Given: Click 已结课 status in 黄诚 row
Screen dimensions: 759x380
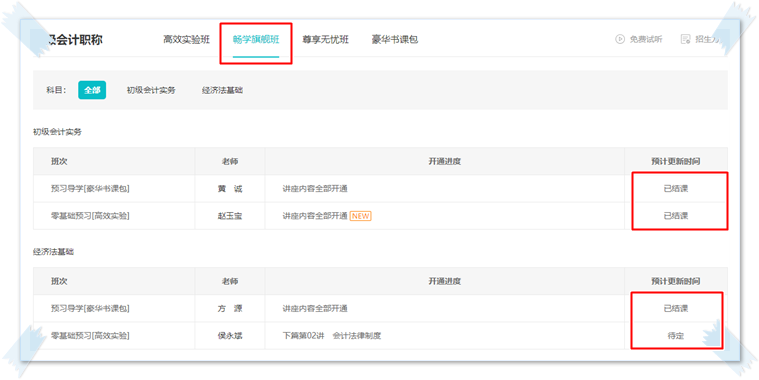Looking at the screenshot, I should pyautogui.click(x=676, y=189).
